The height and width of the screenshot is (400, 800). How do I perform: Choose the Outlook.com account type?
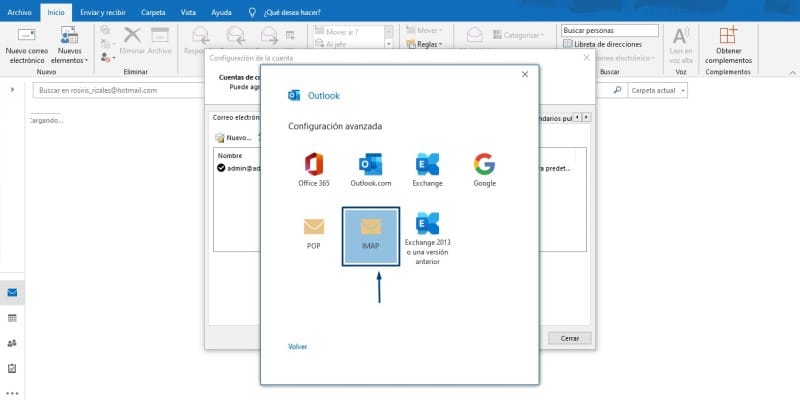pyautogui.click(x=370, y=170)
